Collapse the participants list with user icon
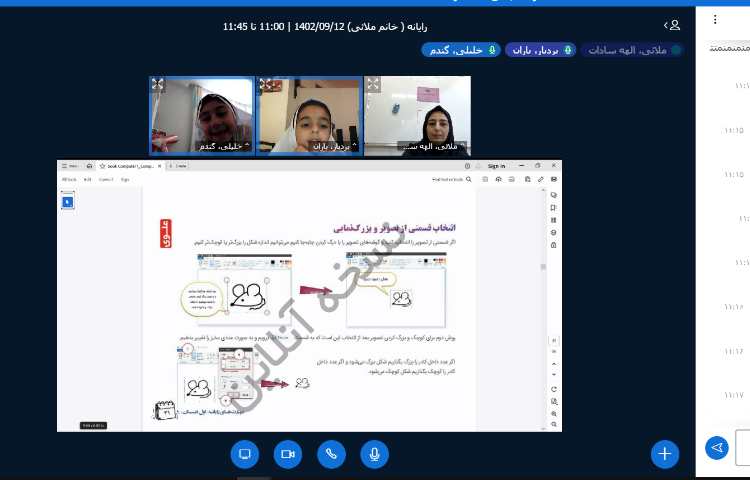Image resolution: width=750 pixels, height=480 pixels. 672,25
